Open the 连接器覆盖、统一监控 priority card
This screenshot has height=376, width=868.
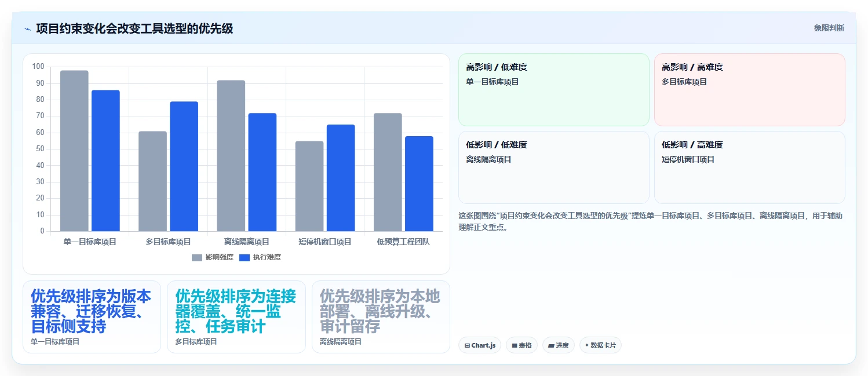click(x=236, y=317)
